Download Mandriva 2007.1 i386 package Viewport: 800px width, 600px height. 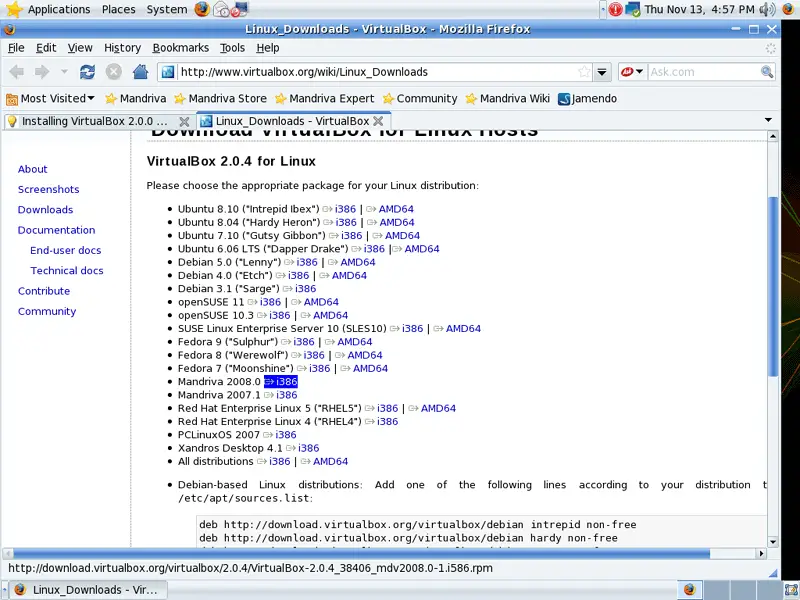coord(286,395)
